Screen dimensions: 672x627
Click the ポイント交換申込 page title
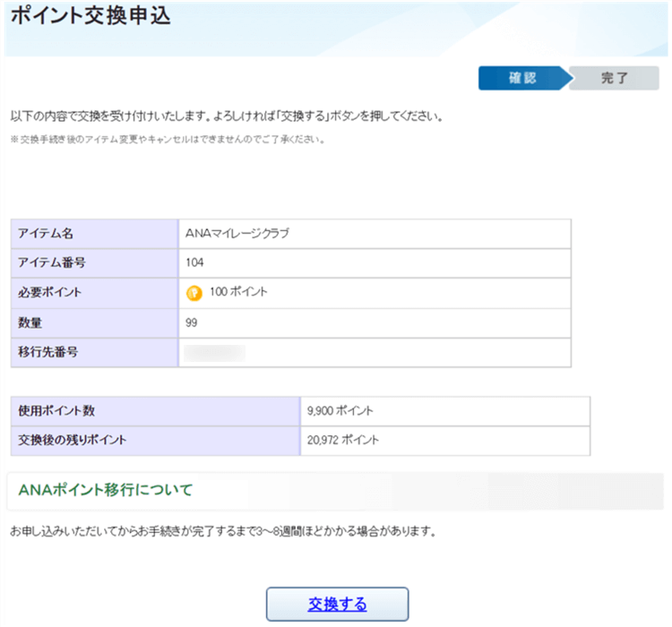point(90,17)
